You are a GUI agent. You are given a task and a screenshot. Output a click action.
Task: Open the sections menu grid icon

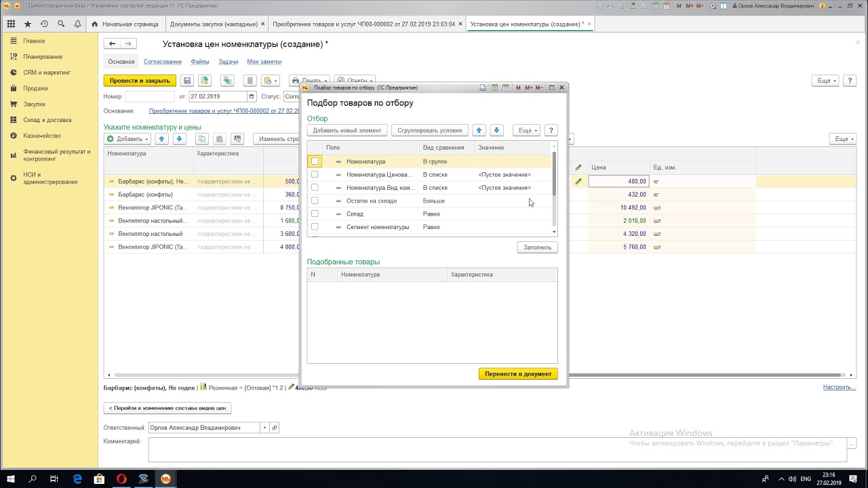pos(11,24)
